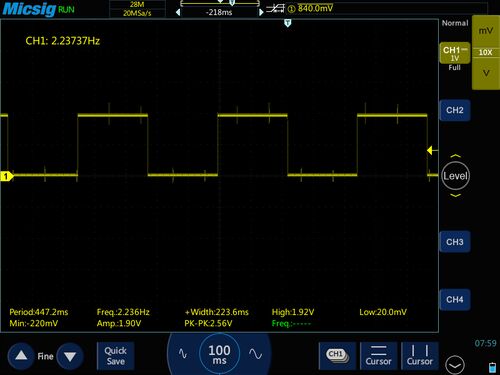Click the trigger edge type icon

pos(275,8)
